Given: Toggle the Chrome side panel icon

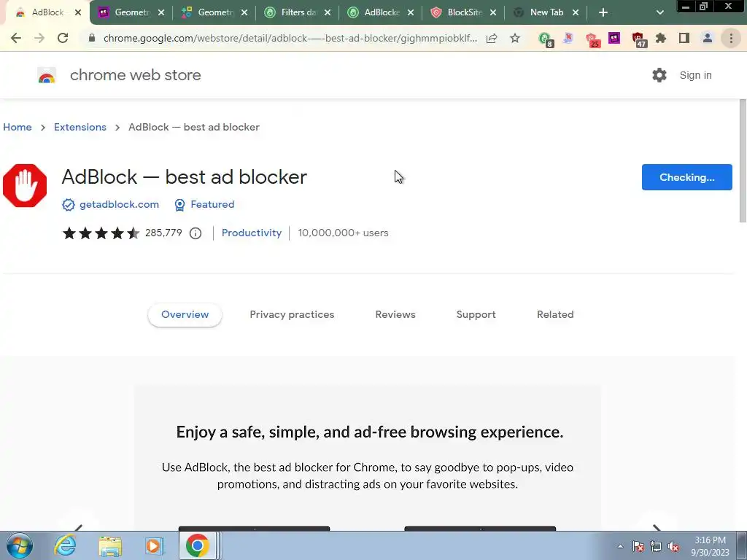Looking at the screenshot, I should click(684, 38).
